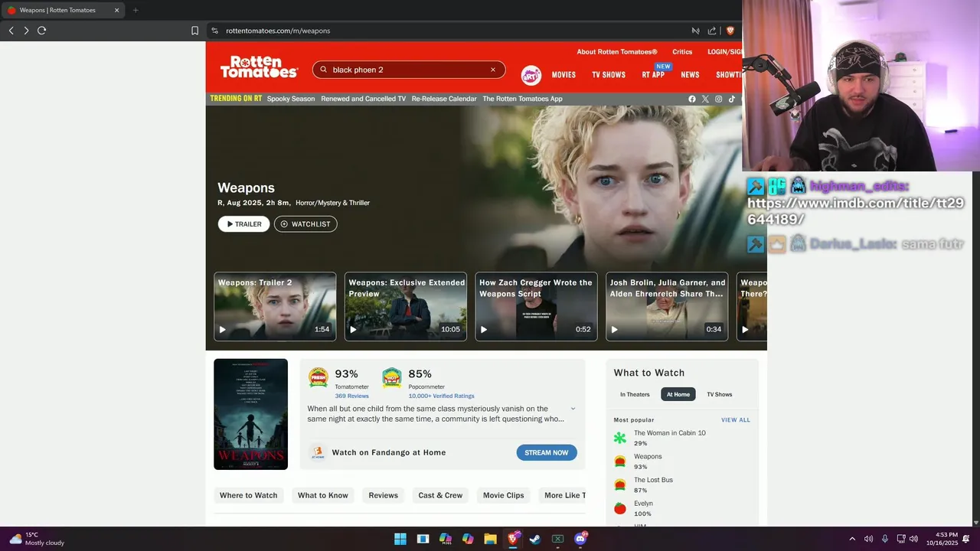Click the site settings icon beside URL
Viewport: 980px width, 551px height.
pyautogui.click(x=215, y=31)
